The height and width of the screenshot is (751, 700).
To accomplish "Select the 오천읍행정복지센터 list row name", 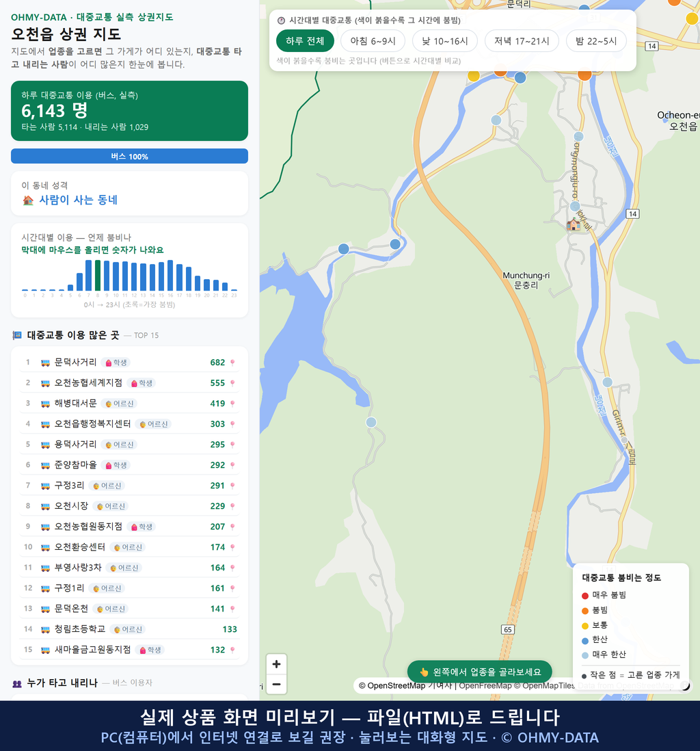I will (x=92, y=424).
